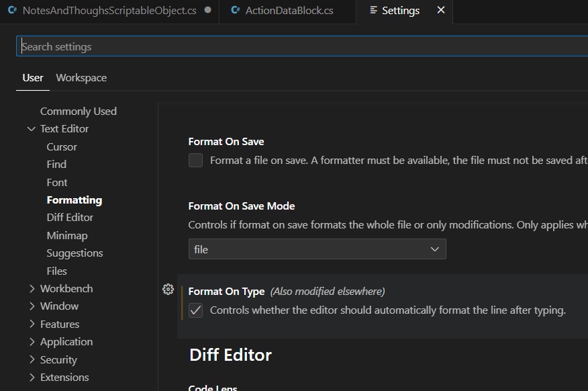Expand the Features settings section
588x391 pixels.
point(32,324)
